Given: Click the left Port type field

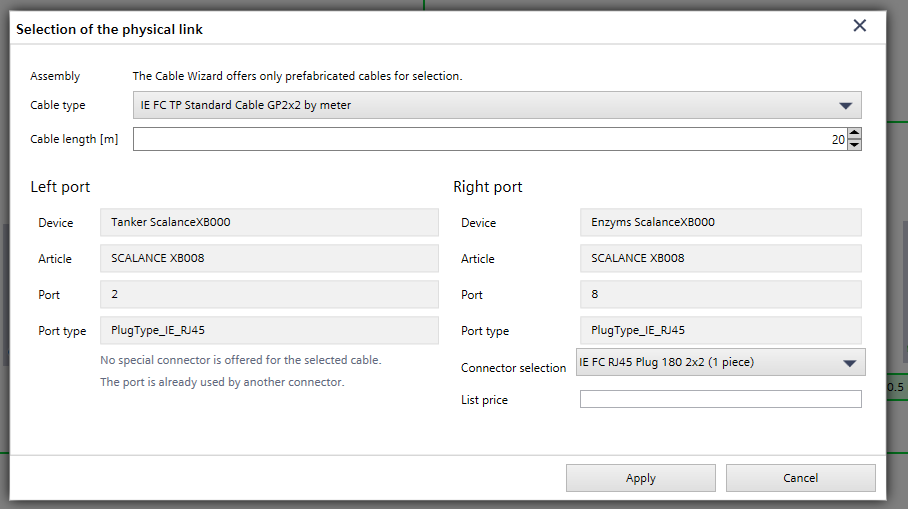Looking at the screenshot, I should 269,330.
